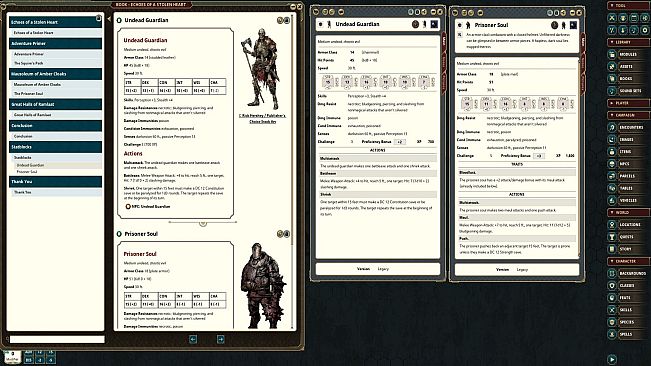Open the Species character list
Image resolution: width=651 pixels, height=366 pixels.
(628, 322)
